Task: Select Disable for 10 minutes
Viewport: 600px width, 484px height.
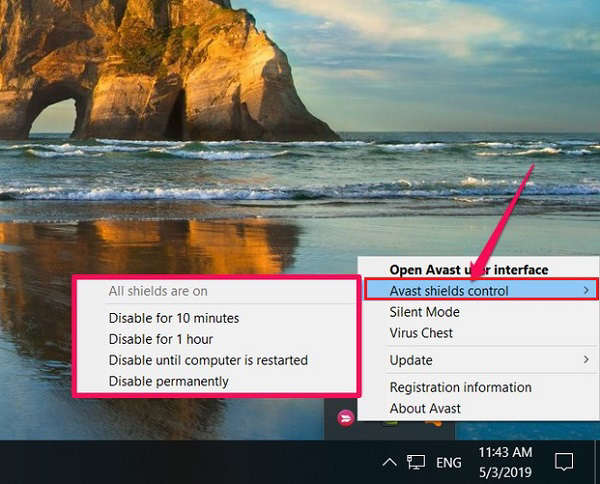Action: [174, 318]
